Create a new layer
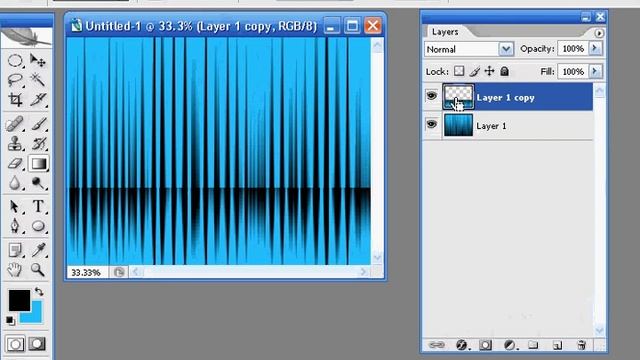640x360 pixels. click(x=557, y=345)
